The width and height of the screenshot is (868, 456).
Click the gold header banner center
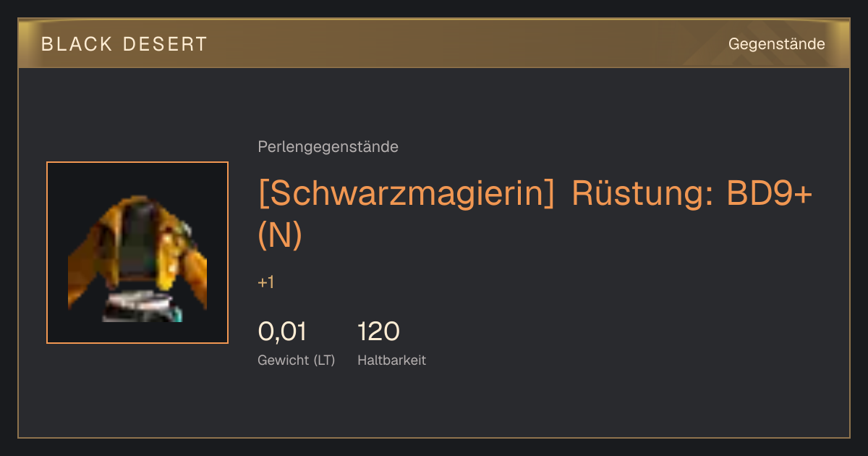(x=434, y=43)
